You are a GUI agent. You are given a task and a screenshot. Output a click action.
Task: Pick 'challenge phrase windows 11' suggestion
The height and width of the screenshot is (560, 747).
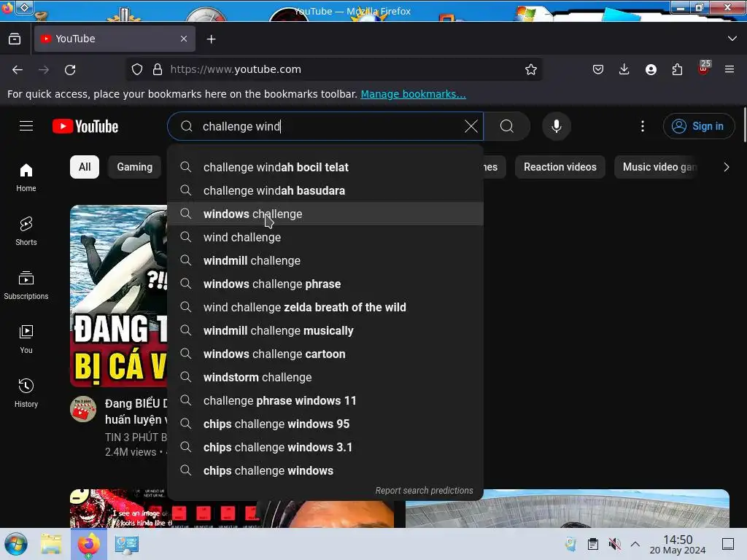pos(325,400)
